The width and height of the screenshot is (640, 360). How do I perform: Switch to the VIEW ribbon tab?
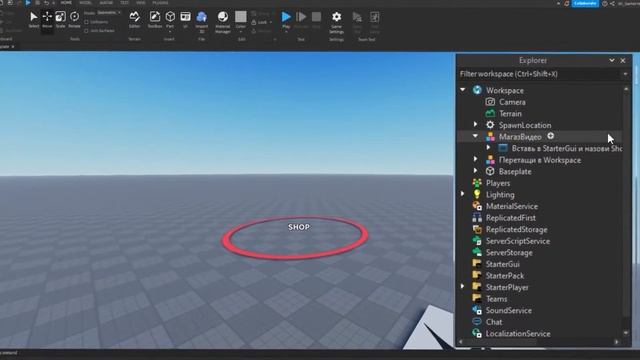pos(141,3)
